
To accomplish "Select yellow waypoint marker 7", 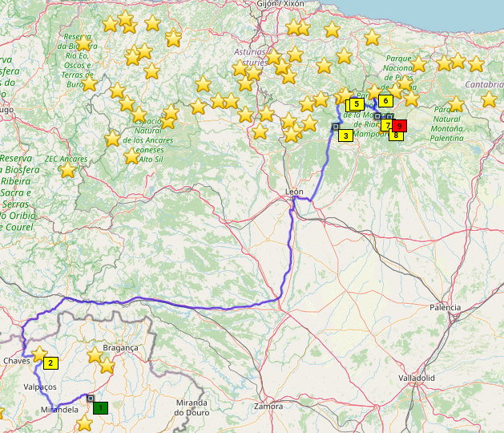I will 387,126.
